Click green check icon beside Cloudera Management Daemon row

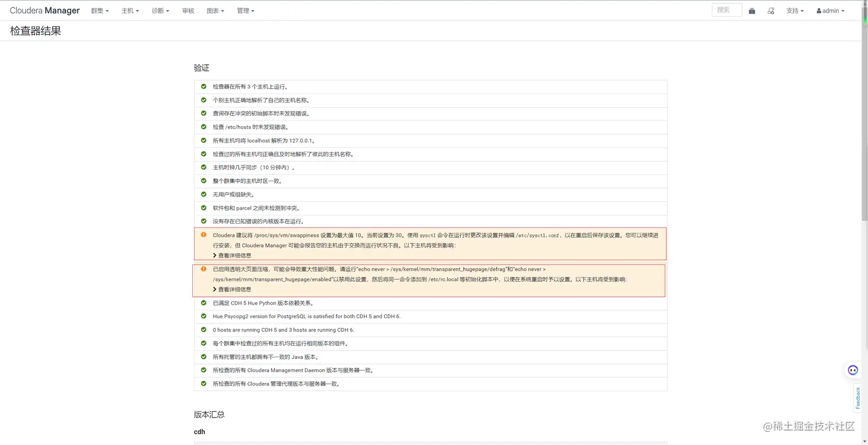pos(203,370)
